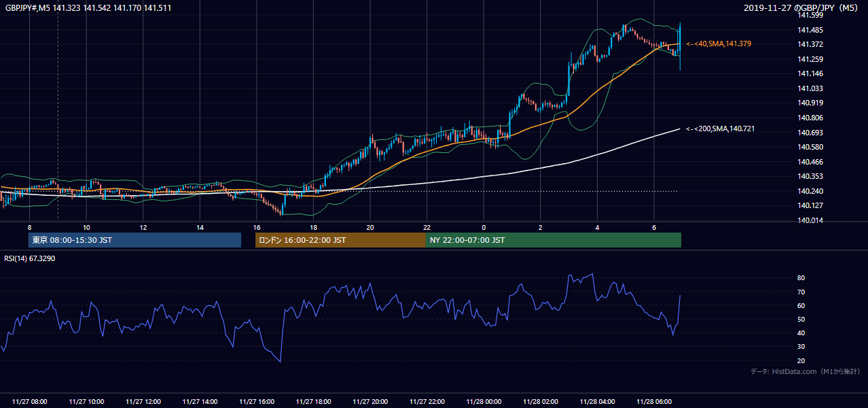Image resolution: width=868 pixels, height=408 pixels.
Task: Click the London 16:00-22:00 JST session bar
Action: 340,240
